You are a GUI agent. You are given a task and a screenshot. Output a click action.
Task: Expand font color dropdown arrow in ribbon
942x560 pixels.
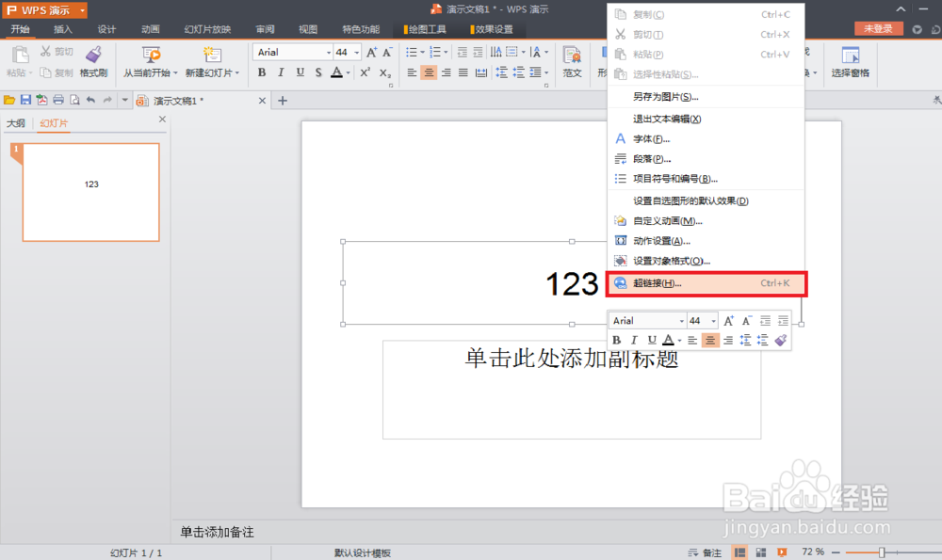[x=348, y=73]
